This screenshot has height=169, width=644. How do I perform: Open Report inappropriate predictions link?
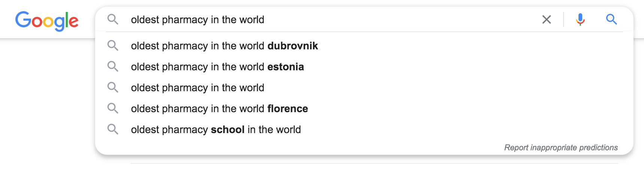561,147
